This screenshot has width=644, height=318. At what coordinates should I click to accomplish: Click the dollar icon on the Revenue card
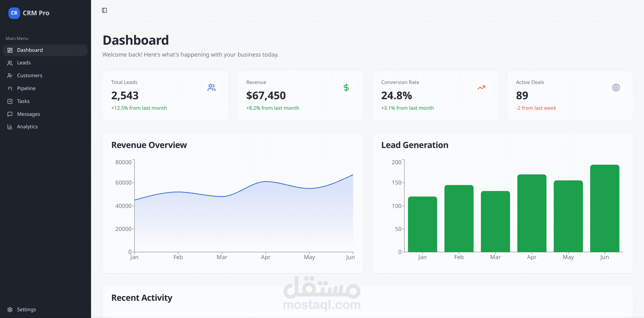coord(346,87)
